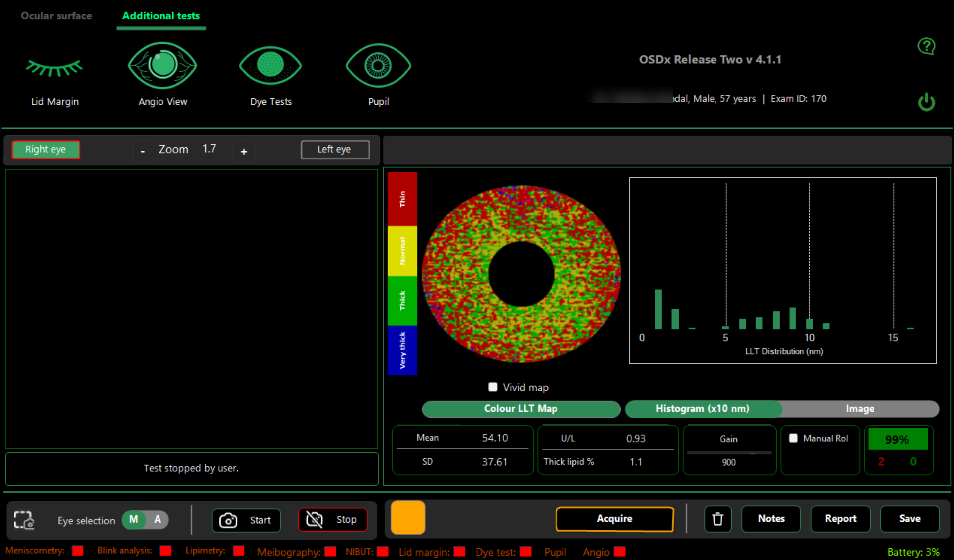
Task: Click the red Thin legend band
Action: point(402,199)
